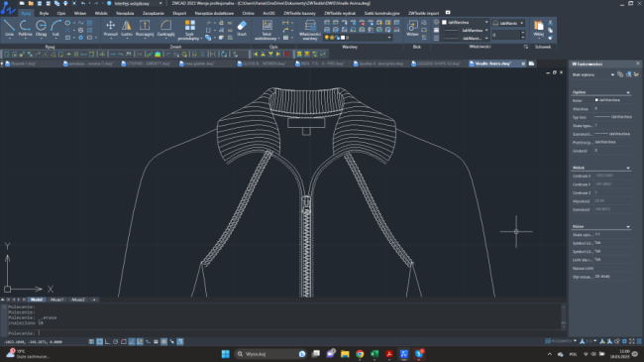Activate the Przesuń (move) tool
This screenshot has width=644, height=362.
point(111,28)
